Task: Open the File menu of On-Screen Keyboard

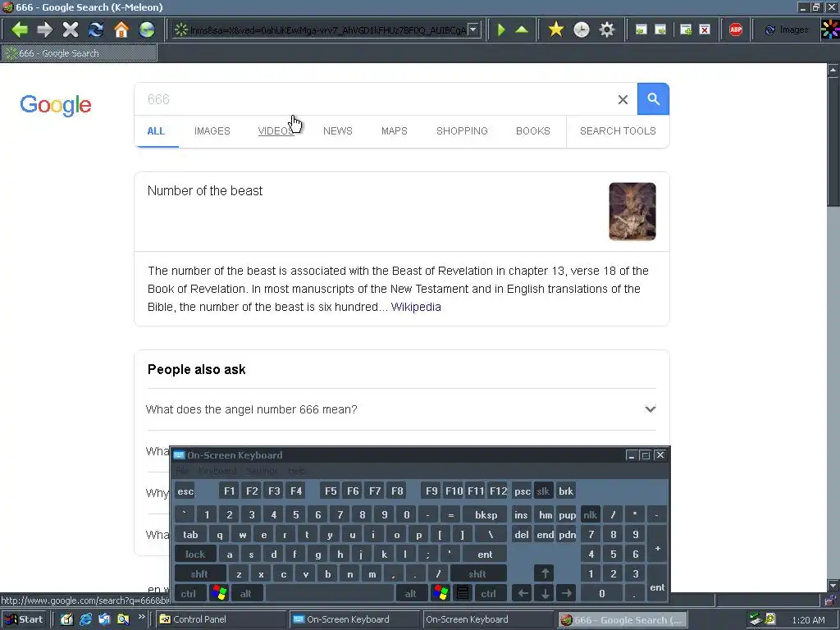Action: tap(182, 471)
